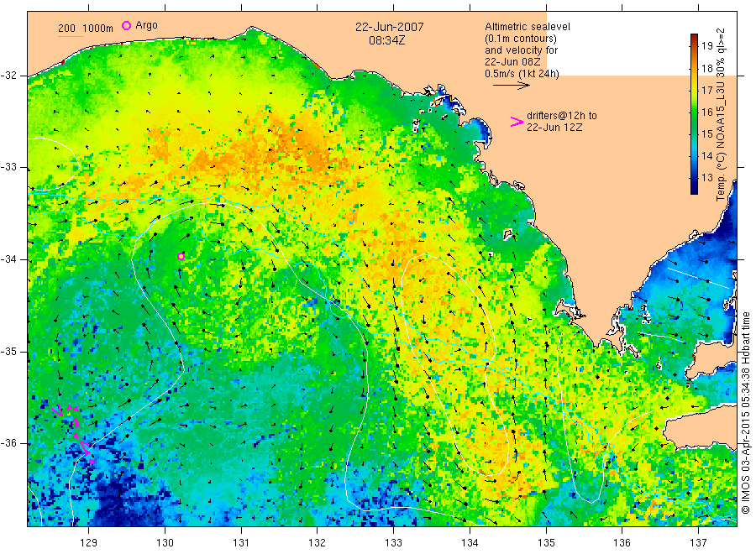This screenshot has width=756, height=554.
Task: Click the "Altimetric sealevel" caption line
Action: (x=528, y=27)
